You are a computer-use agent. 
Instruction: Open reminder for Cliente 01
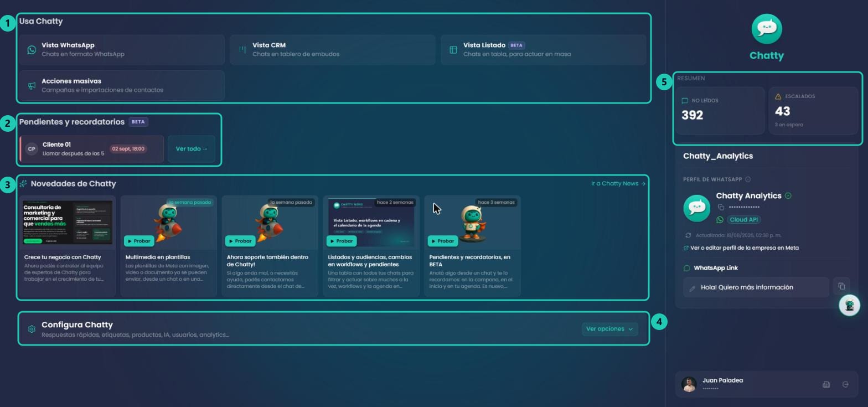pyautogui.click(x=92, y=149)
